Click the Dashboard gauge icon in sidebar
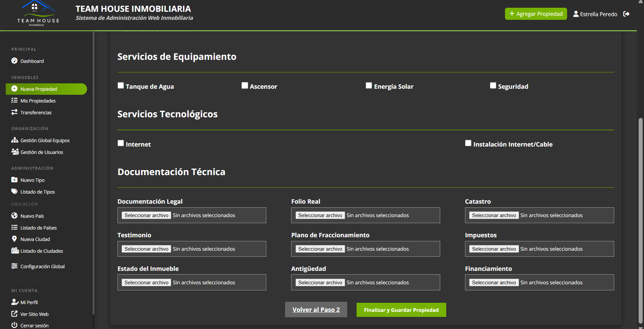Image resolution: width=644 pixels, height=329 pixels. (x=14, y=61)
